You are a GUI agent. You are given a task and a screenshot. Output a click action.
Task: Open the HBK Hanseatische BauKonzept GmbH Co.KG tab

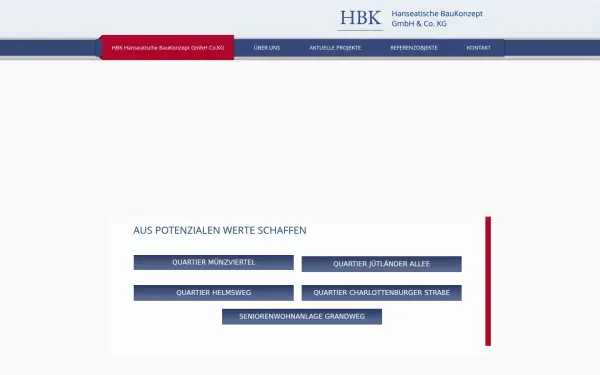click(x=168, y=48)
